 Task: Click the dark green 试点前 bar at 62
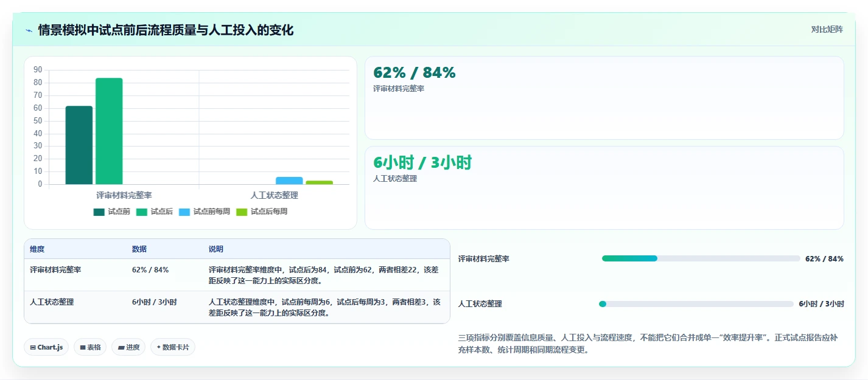(79, 145)
